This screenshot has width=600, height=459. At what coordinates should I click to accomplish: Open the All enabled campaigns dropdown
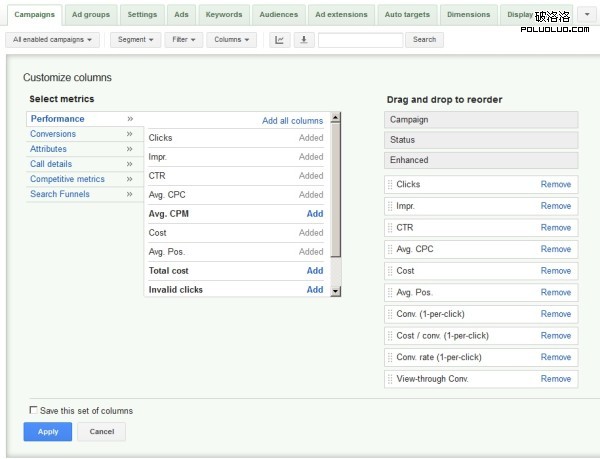pyautogui.click(x=54, y=40)
